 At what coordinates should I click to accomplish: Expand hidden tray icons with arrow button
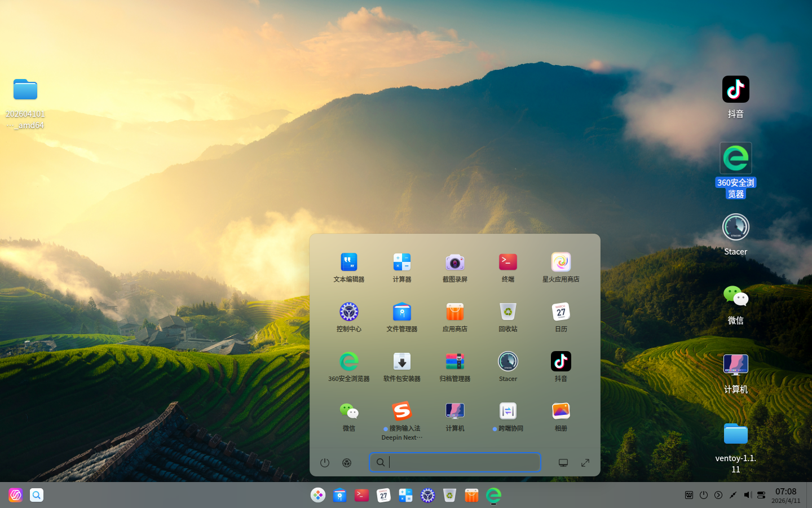(x=718, y=495)
